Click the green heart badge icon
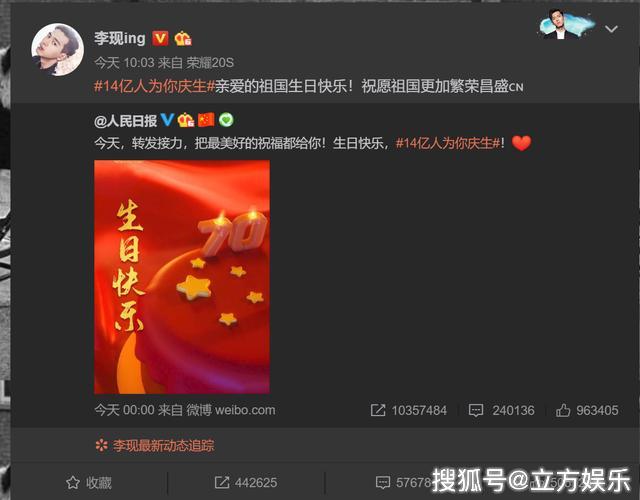 [226, 120]
